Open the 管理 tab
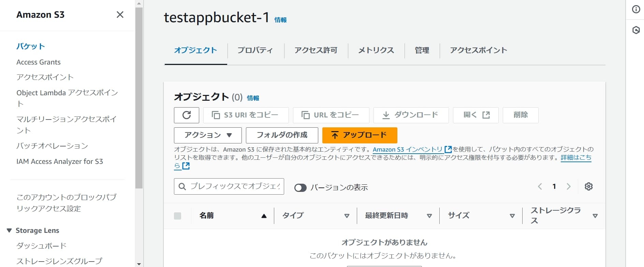Image resolution: width=644 pixels, height=267 pixels. 422,51
